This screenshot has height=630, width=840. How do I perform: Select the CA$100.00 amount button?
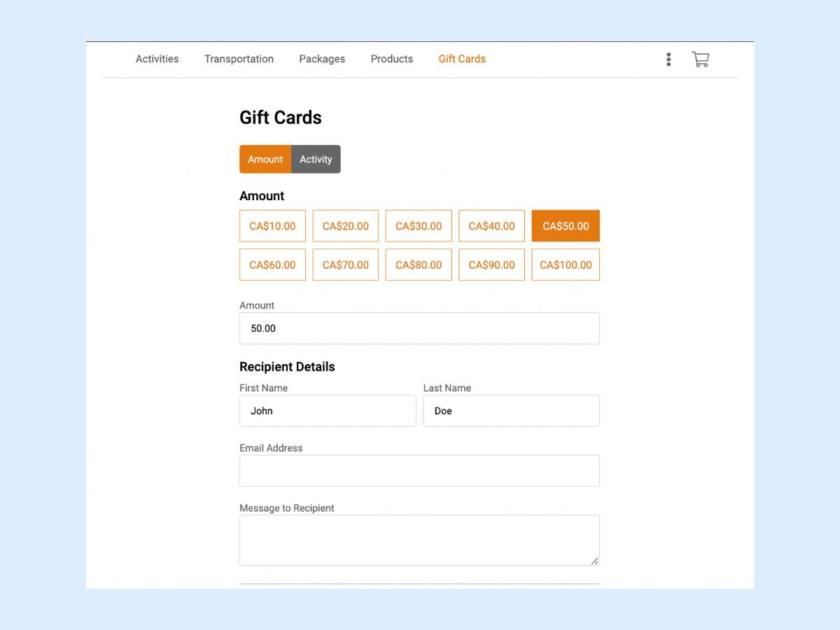565,265
